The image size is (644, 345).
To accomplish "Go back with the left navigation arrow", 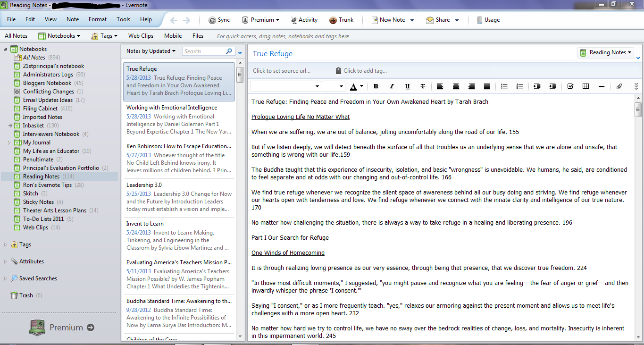I will (x=174, y=20).
